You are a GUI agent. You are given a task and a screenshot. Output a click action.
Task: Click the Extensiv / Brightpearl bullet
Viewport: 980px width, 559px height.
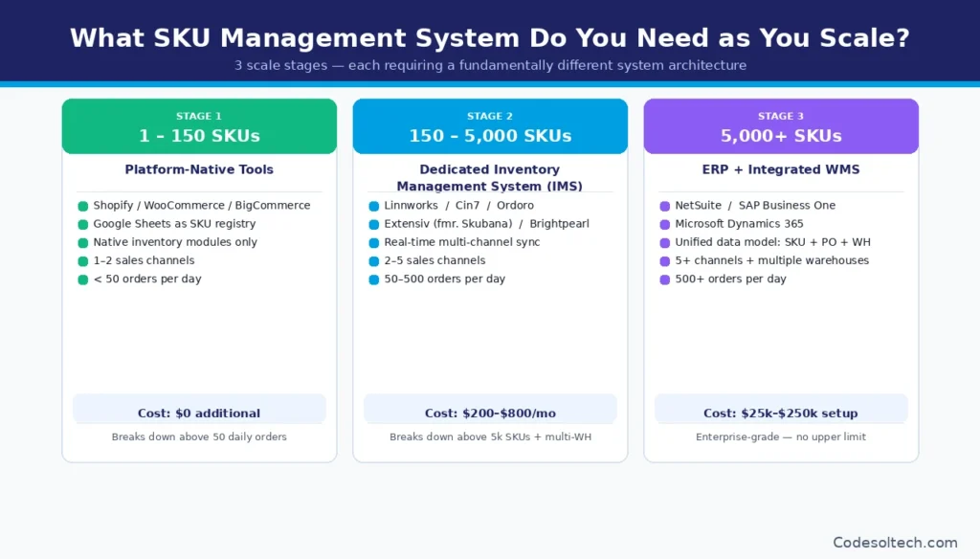pos(487,223)
